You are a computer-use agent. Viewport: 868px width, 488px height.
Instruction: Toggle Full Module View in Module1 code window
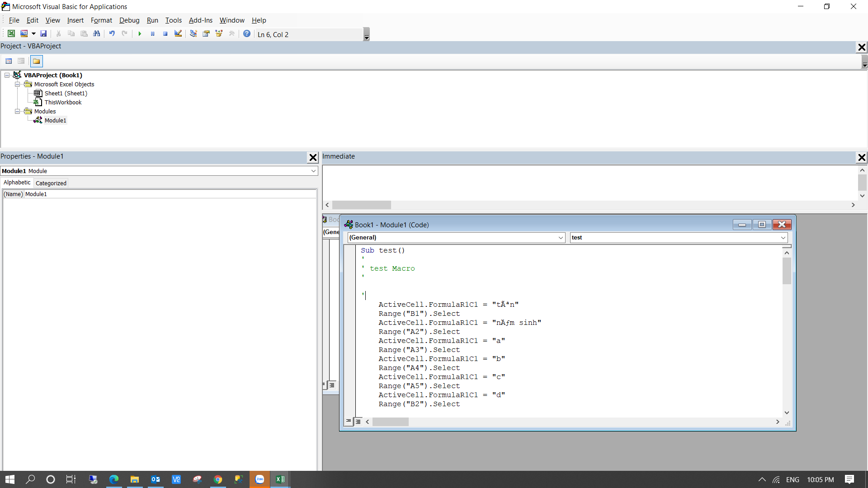point(358,422)
